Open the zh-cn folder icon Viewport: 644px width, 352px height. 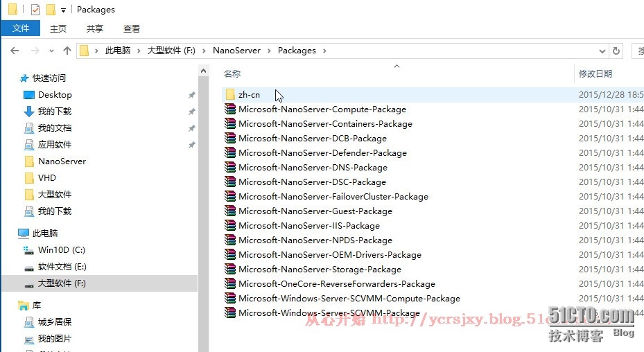click(230, 94)
